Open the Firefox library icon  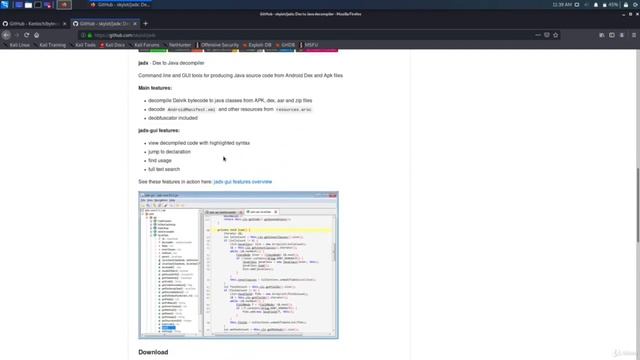(x=602, y=35)
